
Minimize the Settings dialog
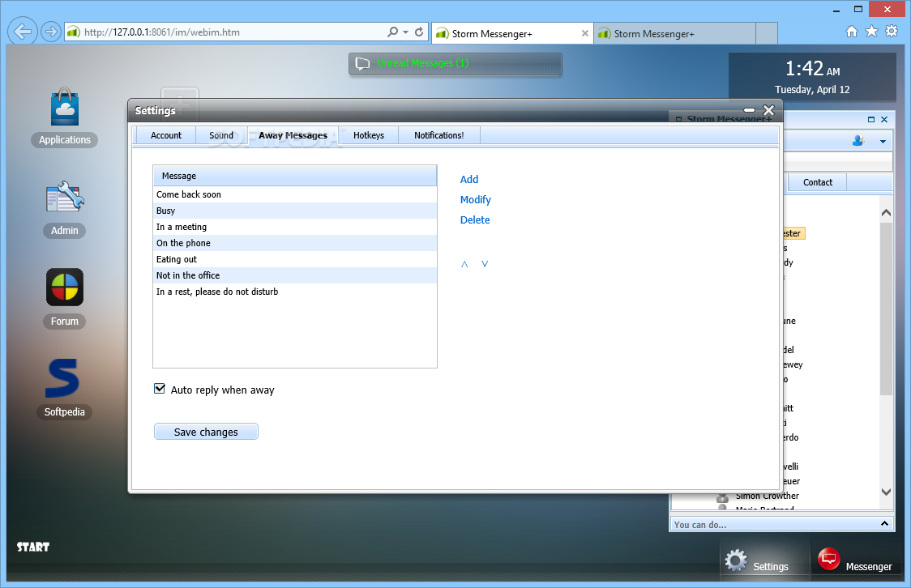click(x=750, y=110)
